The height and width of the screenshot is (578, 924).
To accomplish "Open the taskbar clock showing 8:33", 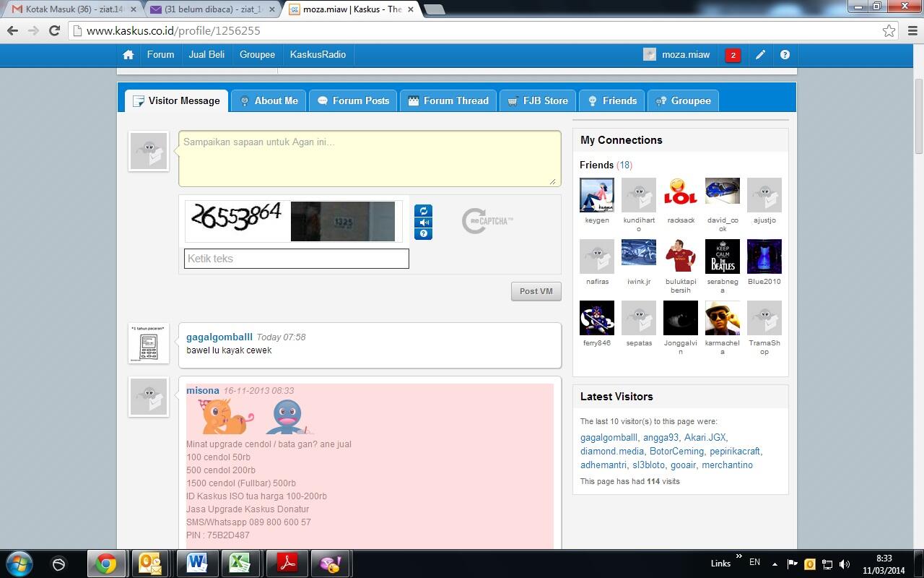I will click(884, 564).
